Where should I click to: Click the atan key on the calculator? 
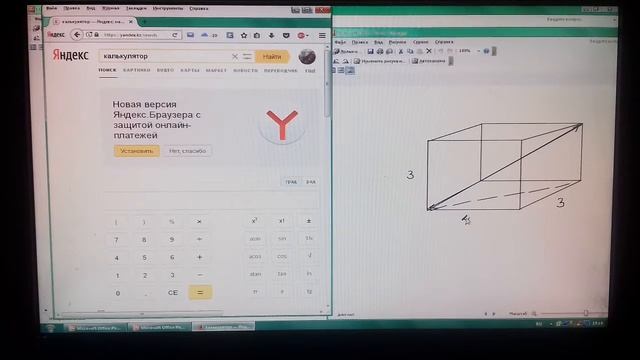(x=255, y=274)
